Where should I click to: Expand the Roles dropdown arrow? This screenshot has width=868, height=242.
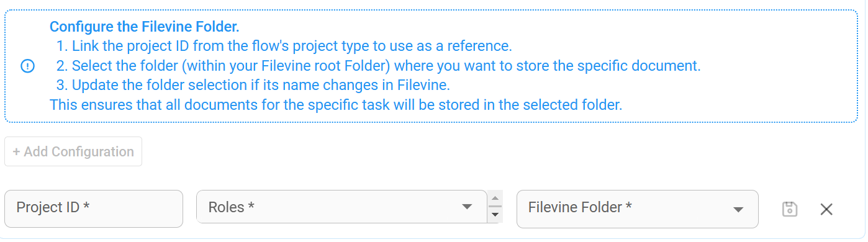(x=468, y=207)
